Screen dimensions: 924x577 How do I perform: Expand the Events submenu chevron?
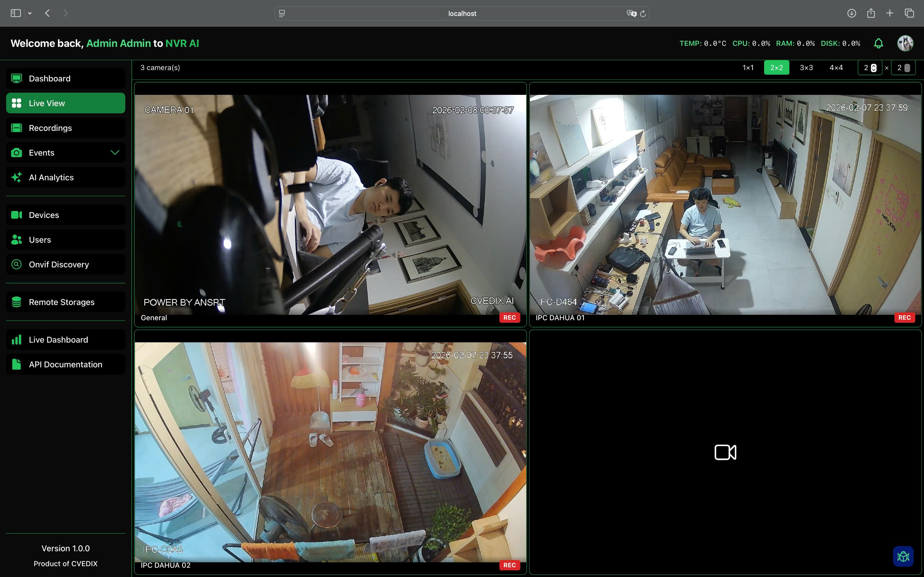click(114, 153)
